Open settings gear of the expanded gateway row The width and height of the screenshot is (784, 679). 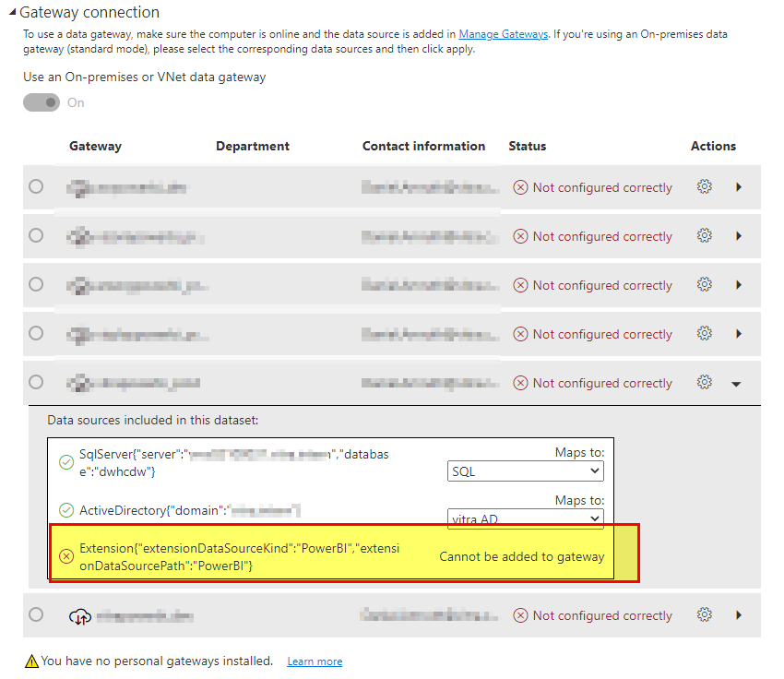(705, 382)
